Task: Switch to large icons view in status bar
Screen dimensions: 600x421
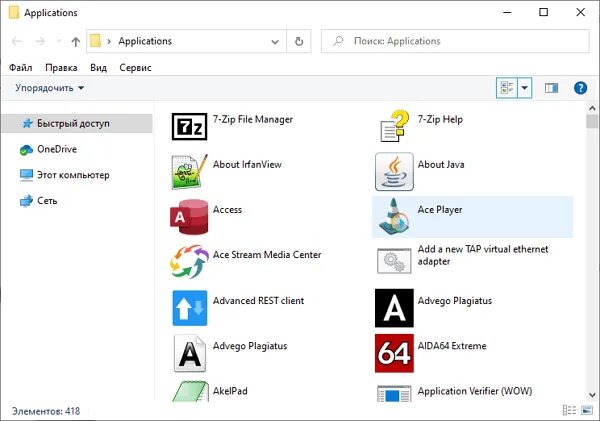Action: (587, 410)
